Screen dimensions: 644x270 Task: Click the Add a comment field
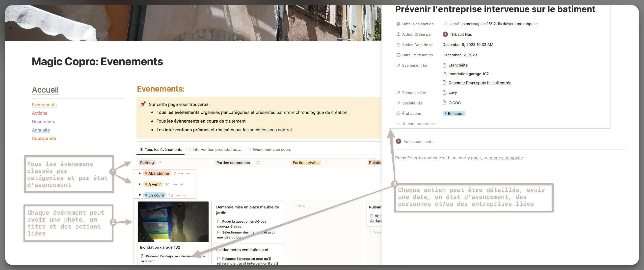[x=419, y=141]
